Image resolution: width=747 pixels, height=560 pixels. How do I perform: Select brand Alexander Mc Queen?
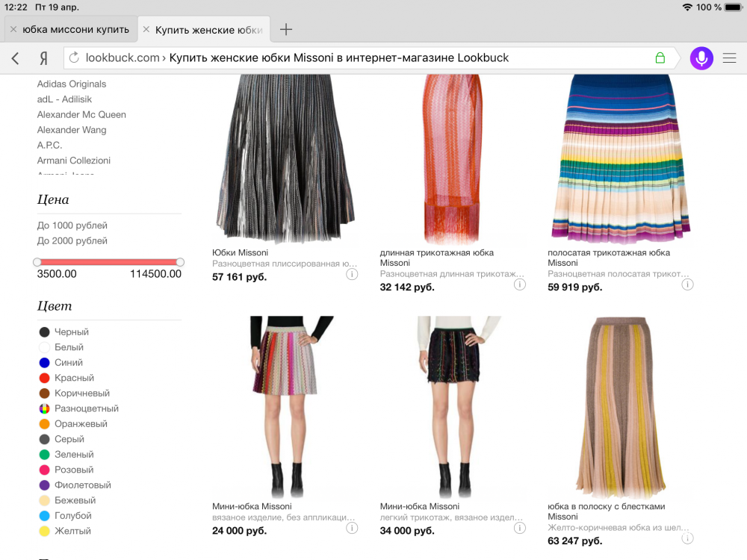tap(81, 114)
